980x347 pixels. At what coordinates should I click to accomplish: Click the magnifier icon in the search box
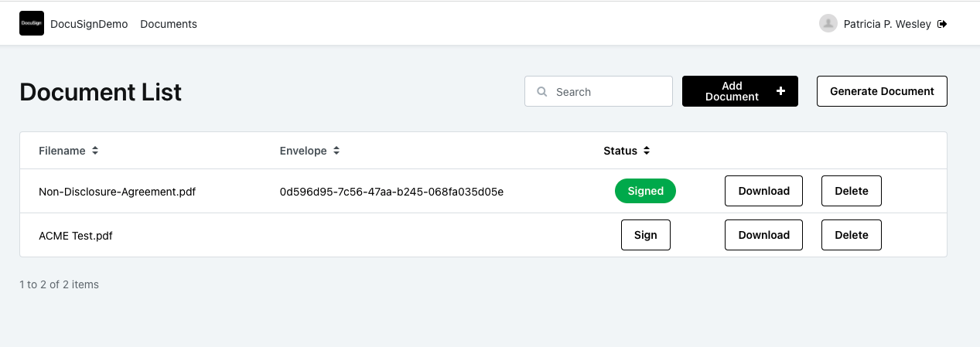point(542,92)
